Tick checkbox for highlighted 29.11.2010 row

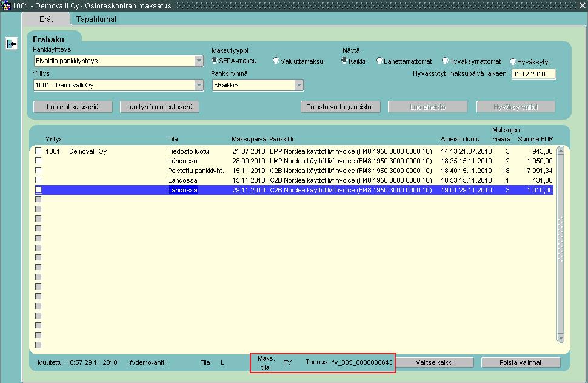[38, 190]
